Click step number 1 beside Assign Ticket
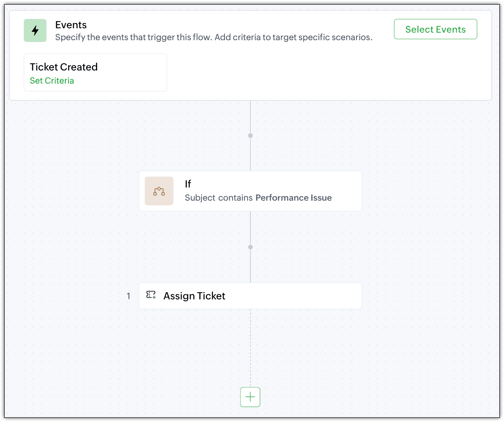The width and height of the screenshot is (504, 422). tap(128, 296)
